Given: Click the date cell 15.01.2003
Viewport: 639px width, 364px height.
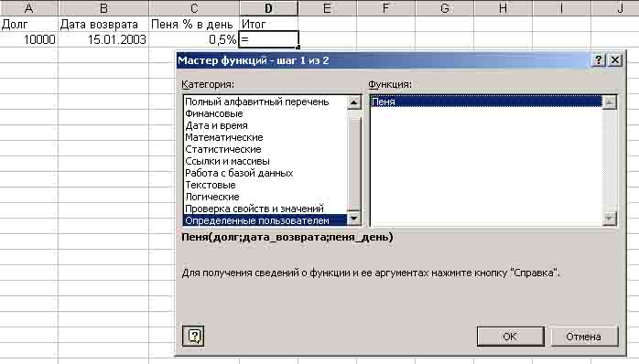Looking at the screenshot, I should (103, 39).
